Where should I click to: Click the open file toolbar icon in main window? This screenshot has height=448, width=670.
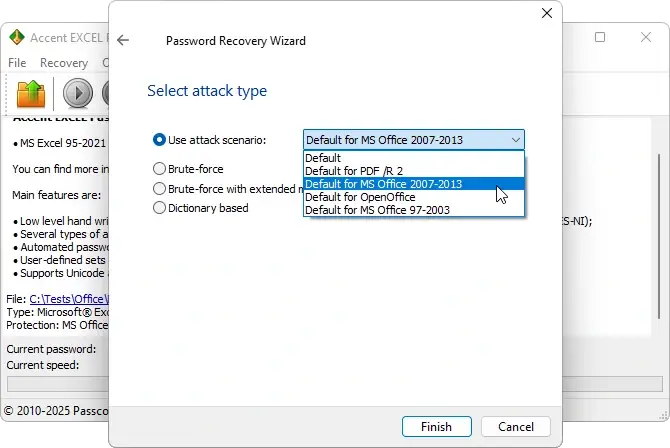click(31, 93)
